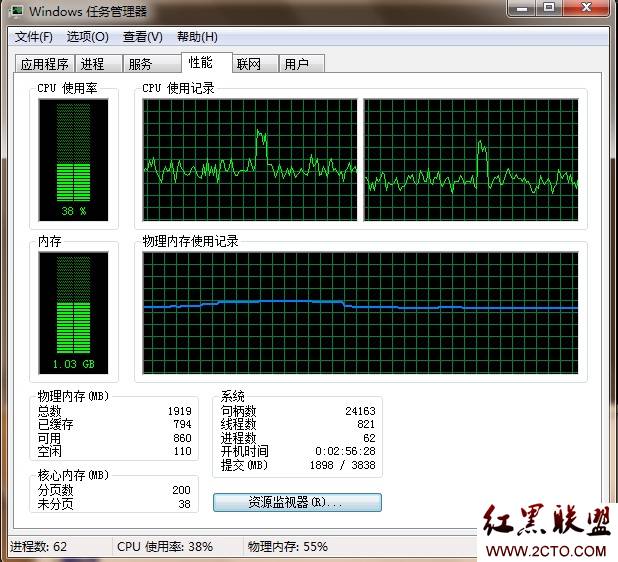Image resolution: width=618 pixels, height=562 pixels.
Task: Click the Task Manager title bar icon
Action: point(17,11)
